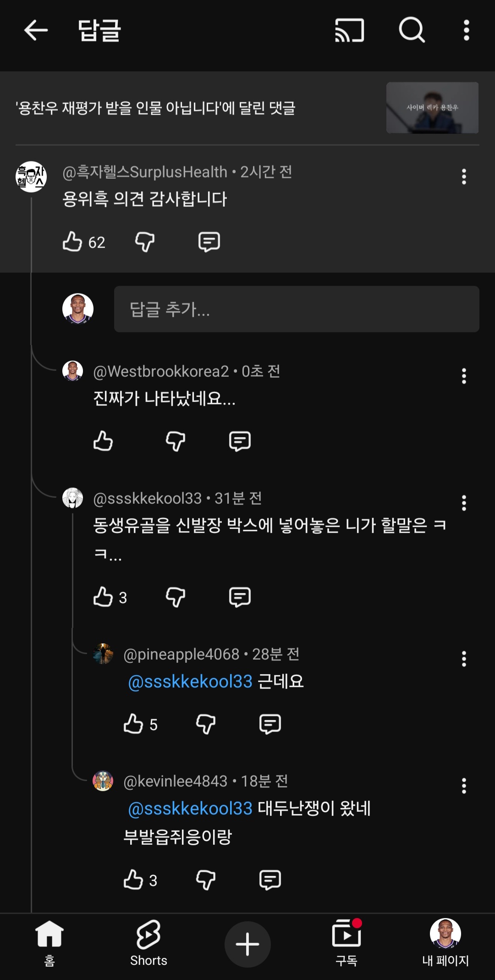Tap the 답글 추가 input field
The image size is (495, 980).
point(296,309)
